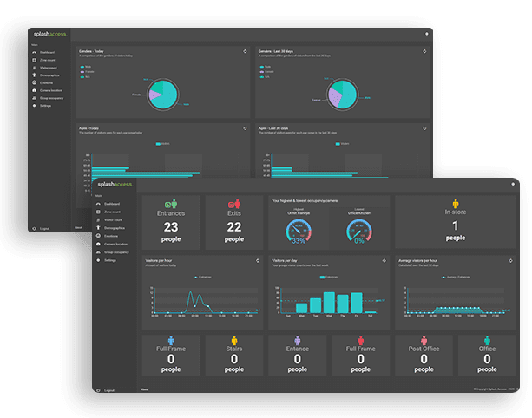Select Visitor count in the back window sidebar
This screenshot has width=532, height=418.
point(49,68)
